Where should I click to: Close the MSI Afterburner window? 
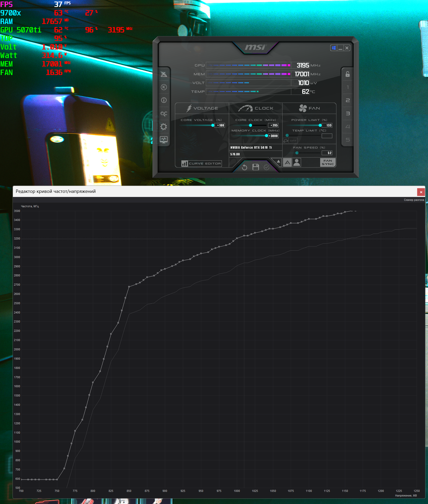point(347,48)
